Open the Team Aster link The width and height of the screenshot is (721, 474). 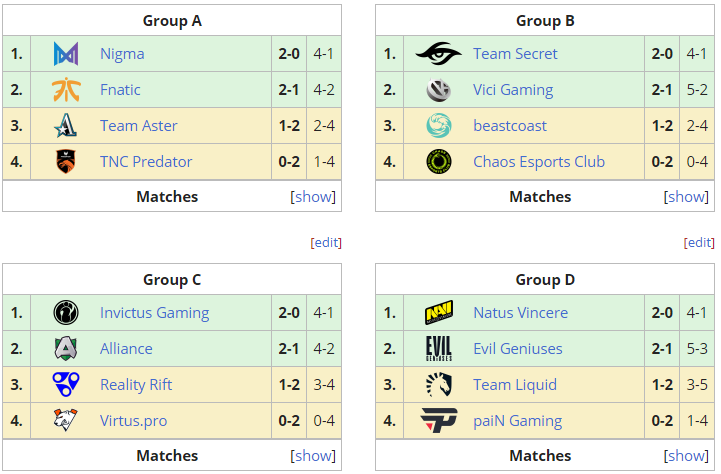coord(139,126)
